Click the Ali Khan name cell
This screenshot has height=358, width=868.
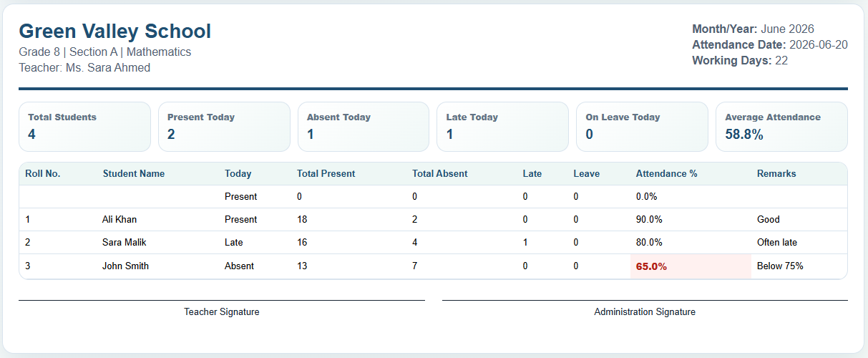157,220
